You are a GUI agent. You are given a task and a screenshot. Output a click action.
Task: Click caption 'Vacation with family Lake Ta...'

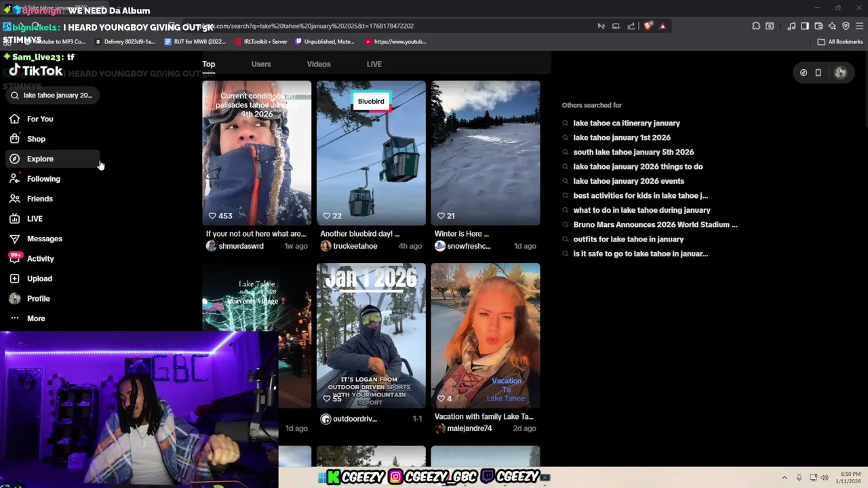(484, 417)
